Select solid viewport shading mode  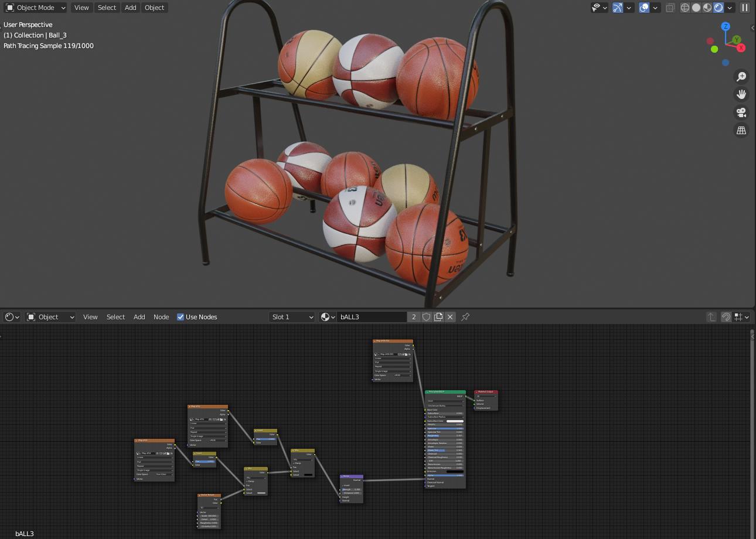tap(696, 8)
